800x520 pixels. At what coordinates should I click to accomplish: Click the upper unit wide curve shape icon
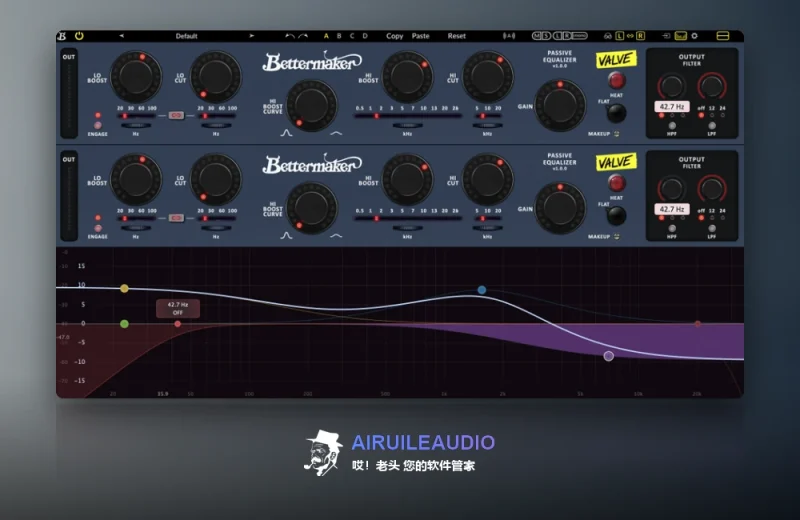(336, 133)
